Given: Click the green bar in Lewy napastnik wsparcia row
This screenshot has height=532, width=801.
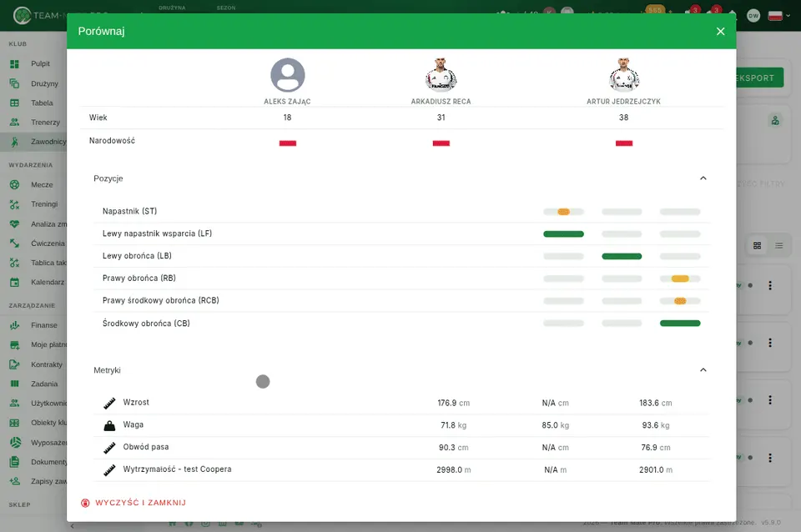Looking at the screenshot, I should point(563,234).
